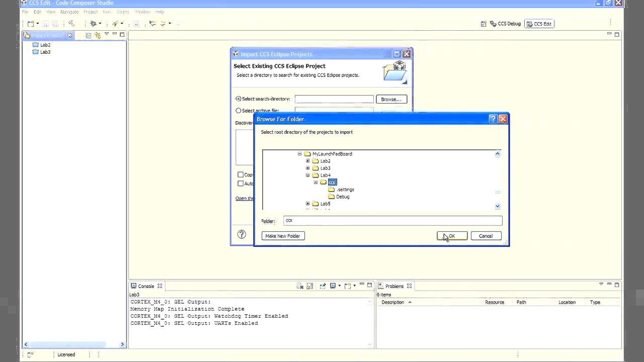Click the Browse... button for search directory
This screenshot has height=362, width=644.
pos(391,99)
